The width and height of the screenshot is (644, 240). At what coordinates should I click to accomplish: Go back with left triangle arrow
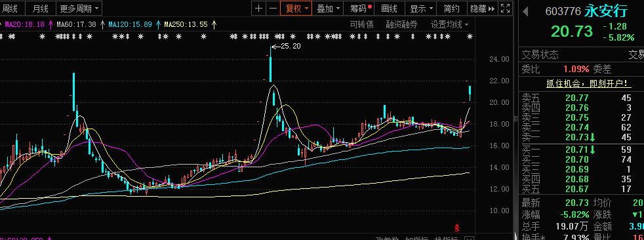525,12
